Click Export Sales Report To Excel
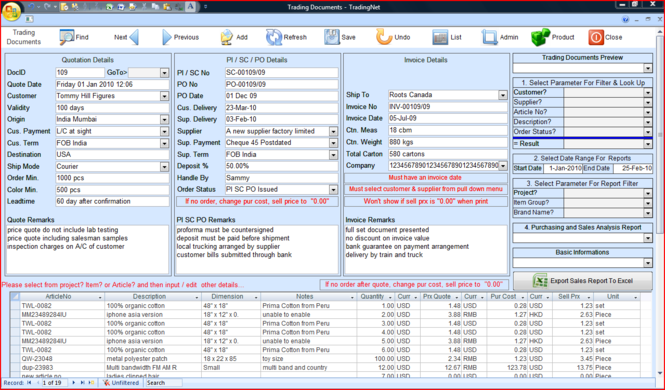Screen dimensions: 665x390 pyautogui.click(x=583, y=281)
